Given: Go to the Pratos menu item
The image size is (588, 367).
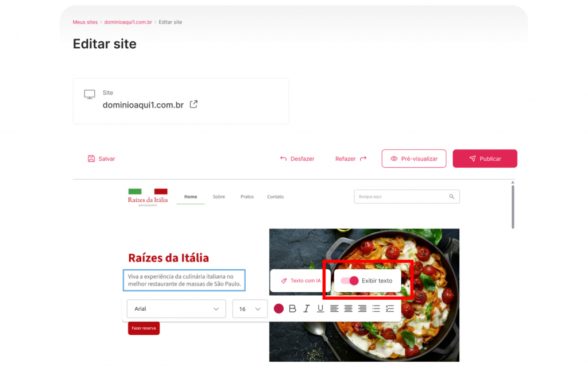Looking at the screenshot, I should click(x=247, y=196).
